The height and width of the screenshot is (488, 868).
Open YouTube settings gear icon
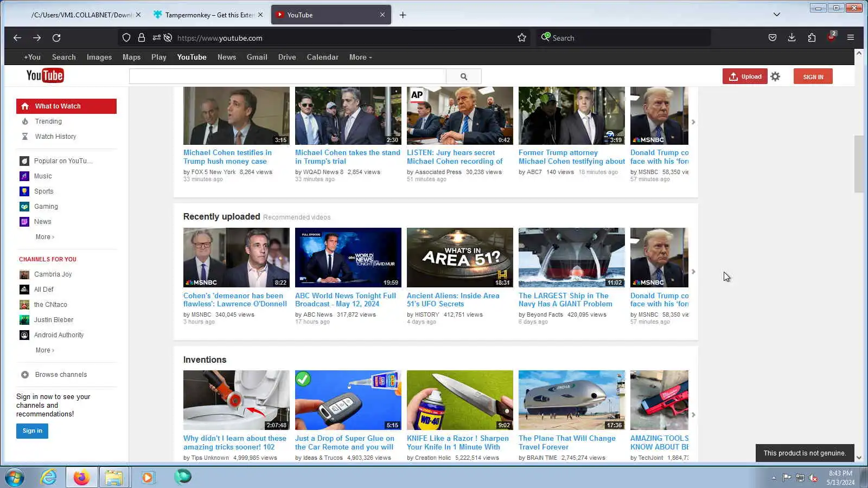click(x=775, y=76)
